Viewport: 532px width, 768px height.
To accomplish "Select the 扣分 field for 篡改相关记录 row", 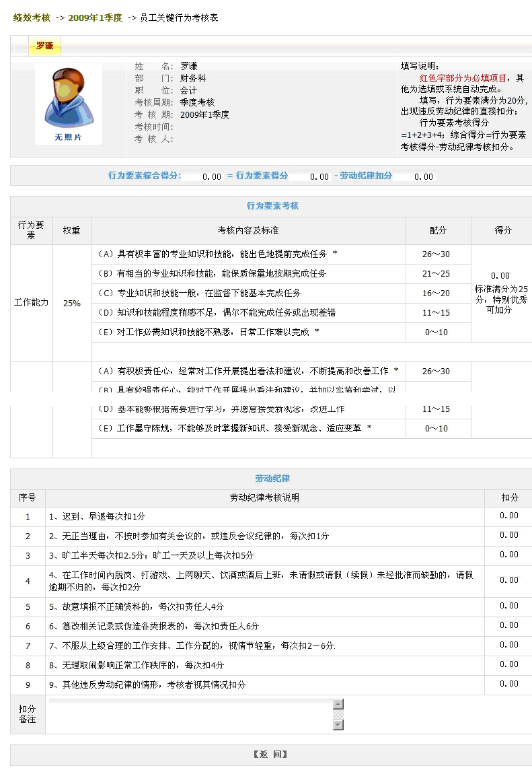I will click(x=508, y=625).
